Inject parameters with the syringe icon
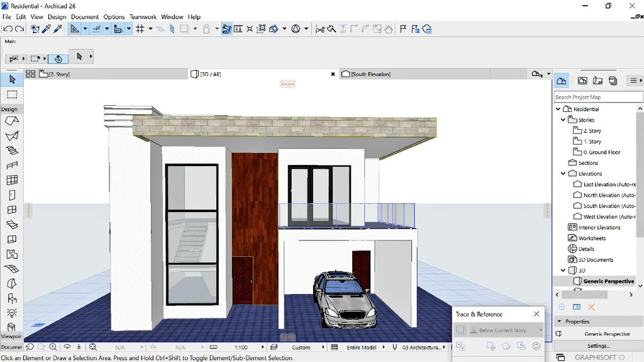 (x=57, y=29)
